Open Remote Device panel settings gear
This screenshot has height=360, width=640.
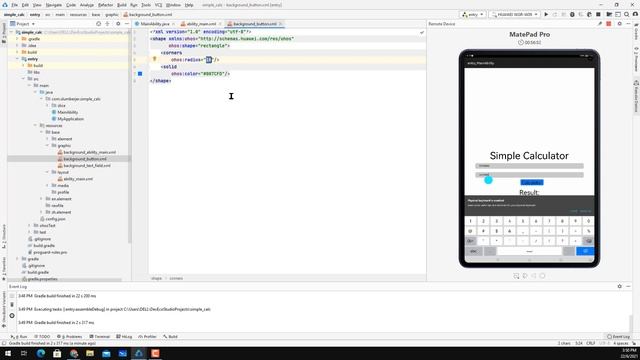pyautogui.click(x=620, y=24)
